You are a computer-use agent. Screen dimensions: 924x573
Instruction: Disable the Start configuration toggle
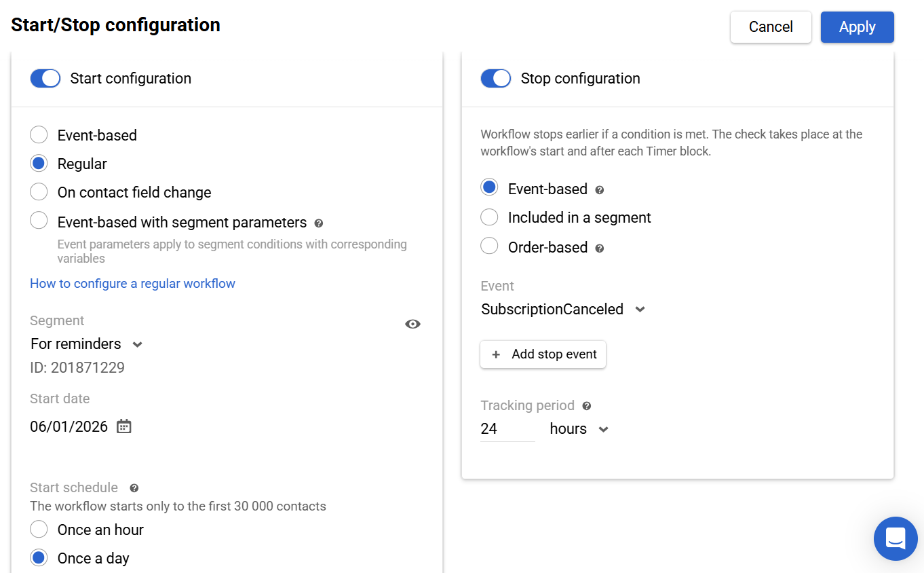click(x=45, y=79)
